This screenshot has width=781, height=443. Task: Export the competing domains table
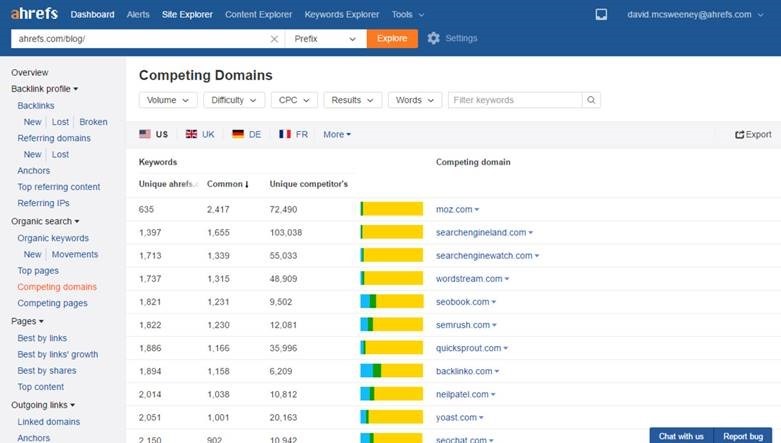(x=753, y=134)
